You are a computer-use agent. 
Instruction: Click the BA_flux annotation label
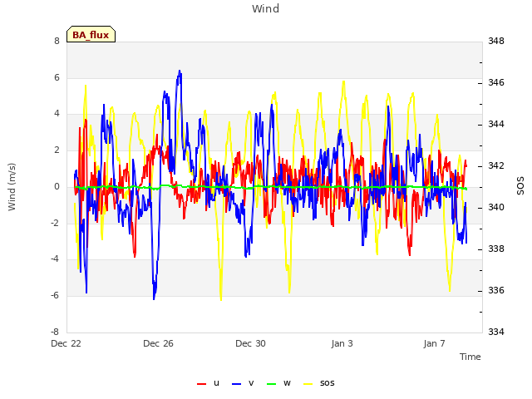[x=91, y=34]
